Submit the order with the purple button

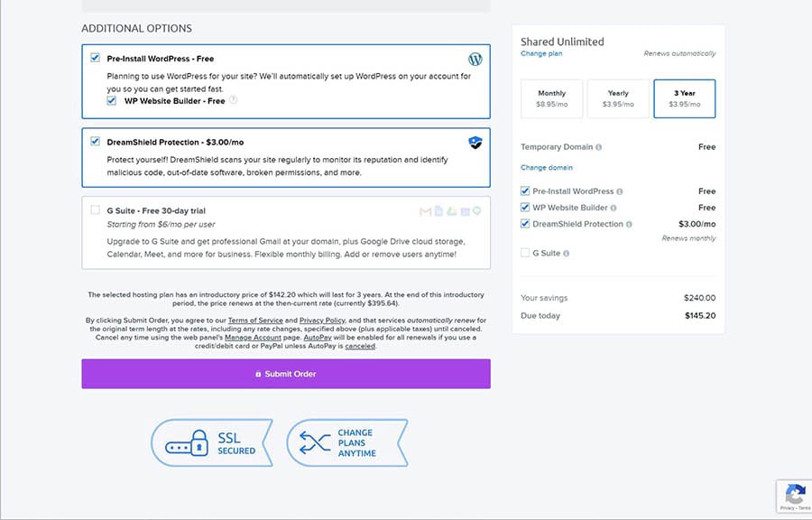[x=286, y=374]
